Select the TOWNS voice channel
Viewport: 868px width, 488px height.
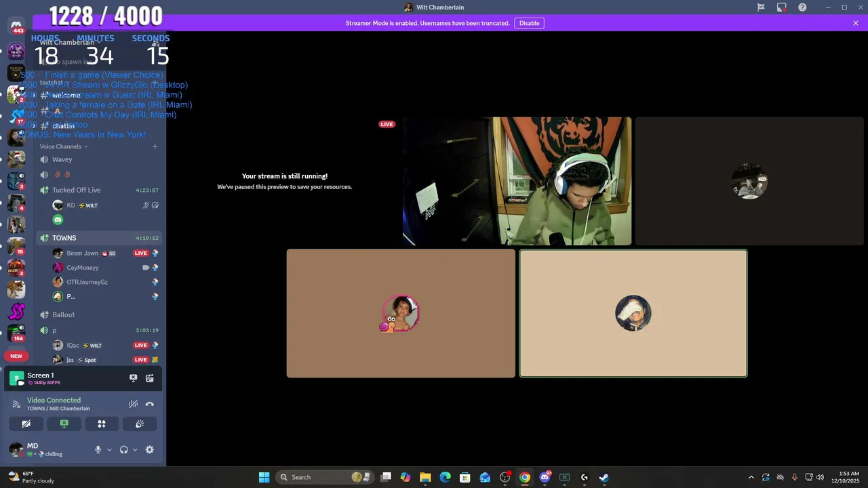(99, 238)
